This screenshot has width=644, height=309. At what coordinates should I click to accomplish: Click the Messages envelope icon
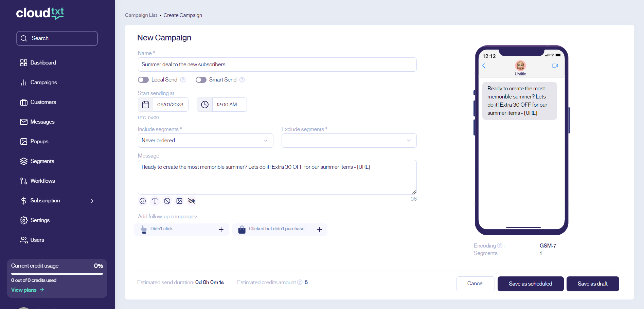24,122
